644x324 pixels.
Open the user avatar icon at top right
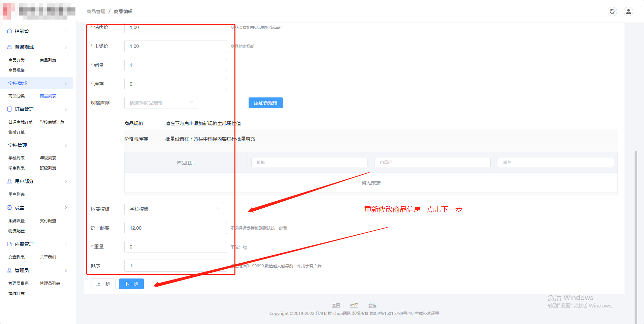629,11
